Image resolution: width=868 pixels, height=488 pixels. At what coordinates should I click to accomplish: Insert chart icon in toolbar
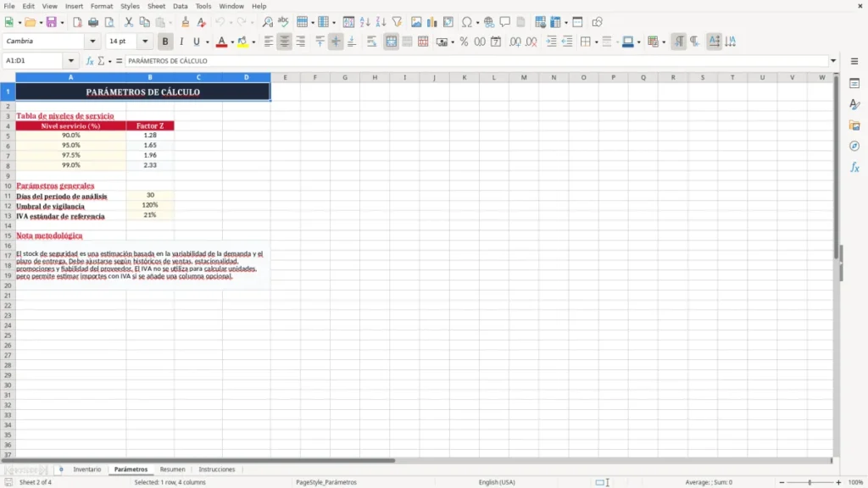pos(432,22)
